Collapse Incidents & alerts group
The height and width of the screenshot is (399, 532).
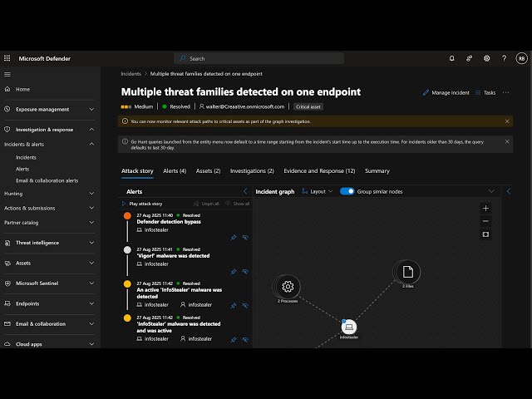(x=91, y=144)
